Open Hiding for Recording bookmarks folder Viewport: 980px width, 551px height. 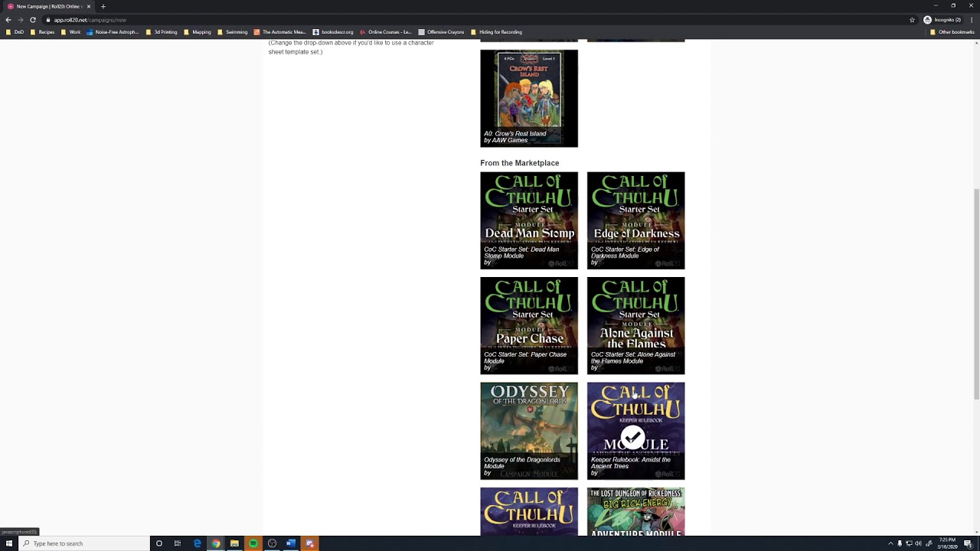point(496,32)
